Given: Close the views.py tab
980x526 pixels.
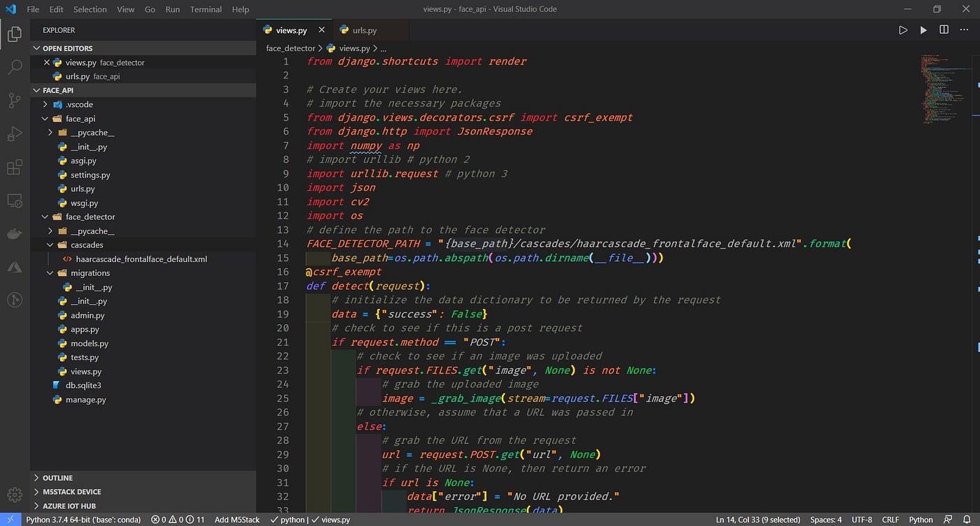Looking at the screenshot, I should click(321, 30).
